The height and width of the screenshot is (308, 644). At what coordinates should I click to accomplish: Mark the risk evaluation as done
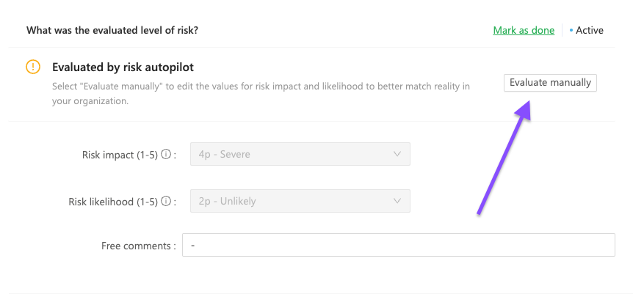[524, 30]
